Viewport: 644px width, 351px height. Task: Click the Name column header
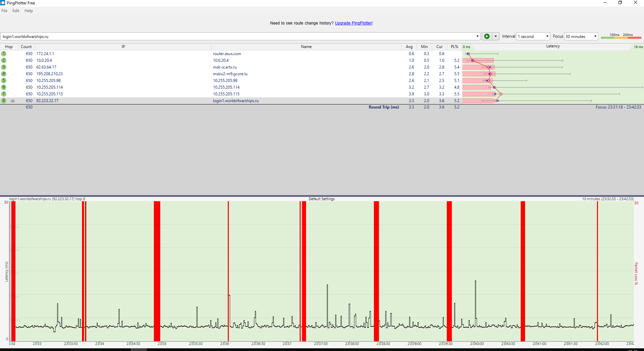[x=306, y=47]
